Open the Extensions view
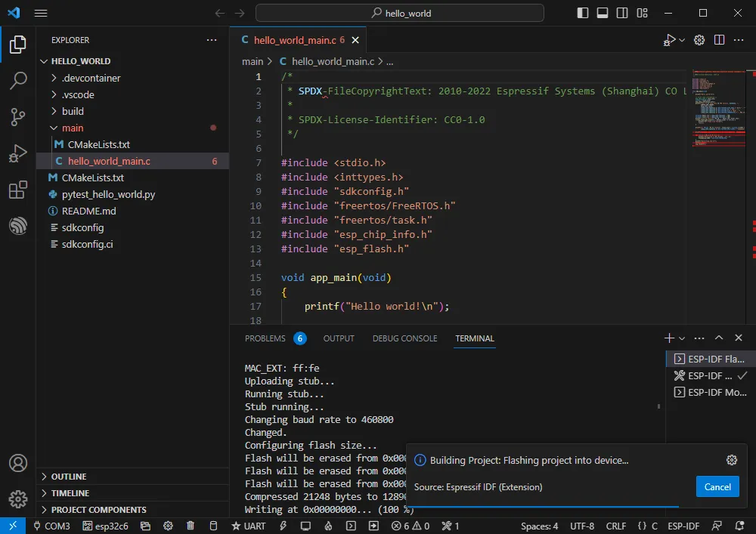756x534 pixels. tap(18, 190)
